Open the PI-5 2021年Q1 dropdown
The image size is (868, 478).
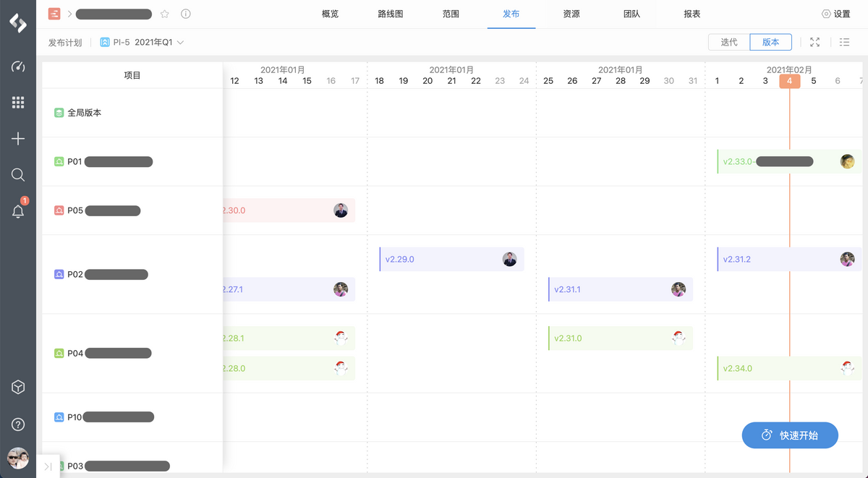[142, 43]
